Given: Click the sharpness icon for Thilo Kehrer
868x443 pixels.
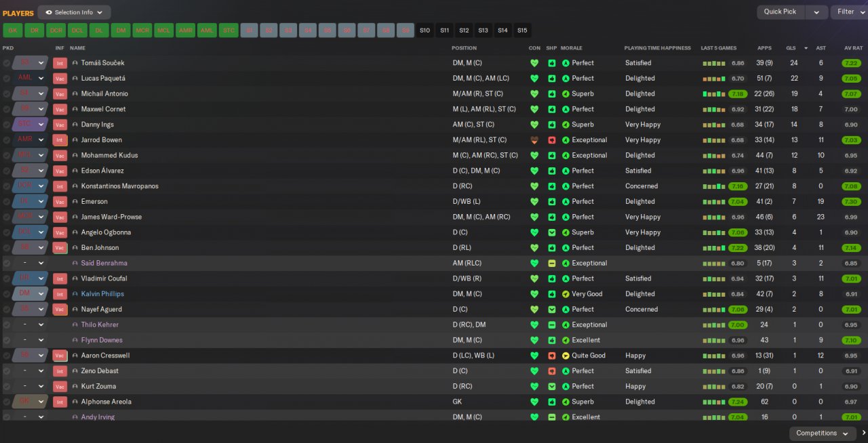Looking at the screenshot, I should 551,325.
